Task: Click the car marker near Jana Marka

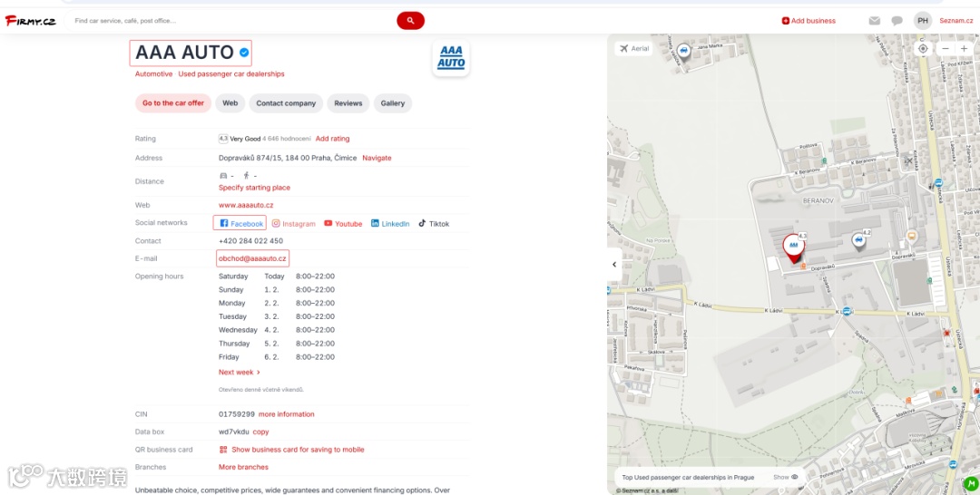Action: (684, 51)
